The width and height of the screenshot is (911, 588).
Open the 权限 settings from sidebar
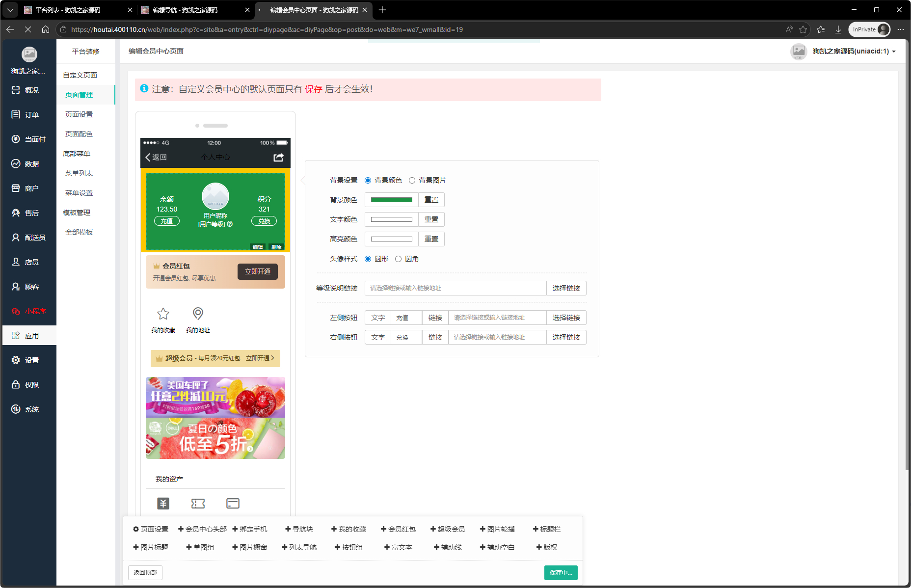[x=29, y=384]
